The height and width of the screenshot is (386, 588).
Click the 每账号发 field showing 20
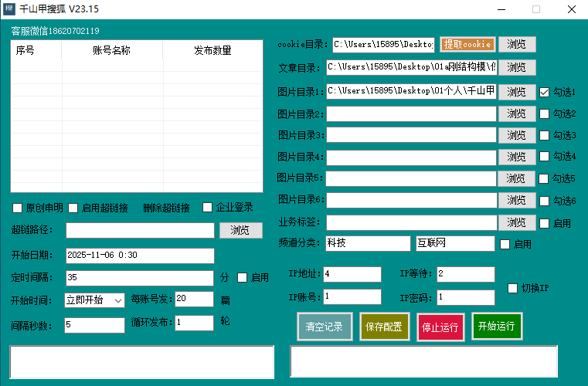(x=194, y=299)
